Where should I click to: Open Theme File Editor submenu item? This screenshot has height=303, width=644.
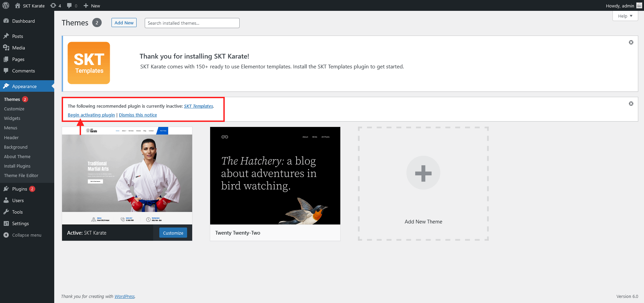(x=21, y=175)
